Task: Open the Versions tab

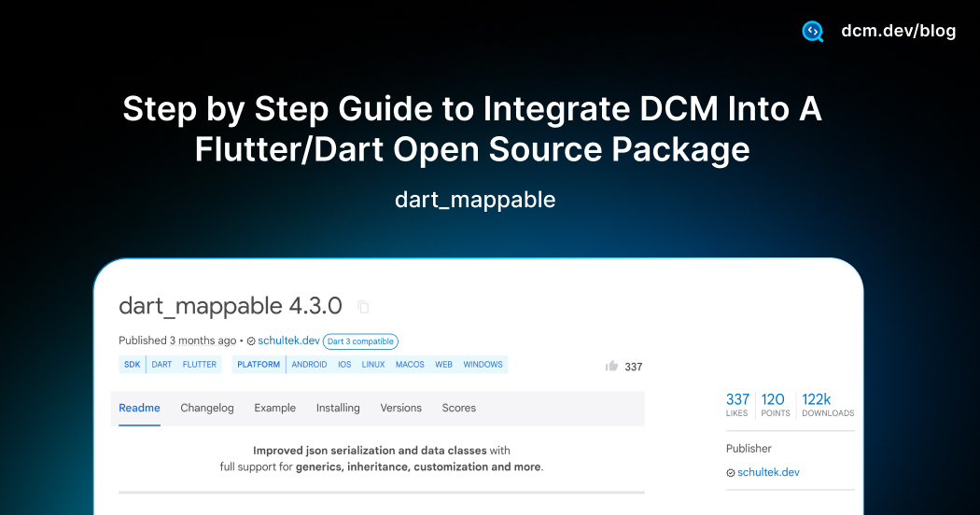Action: click(x=401, y=408)
